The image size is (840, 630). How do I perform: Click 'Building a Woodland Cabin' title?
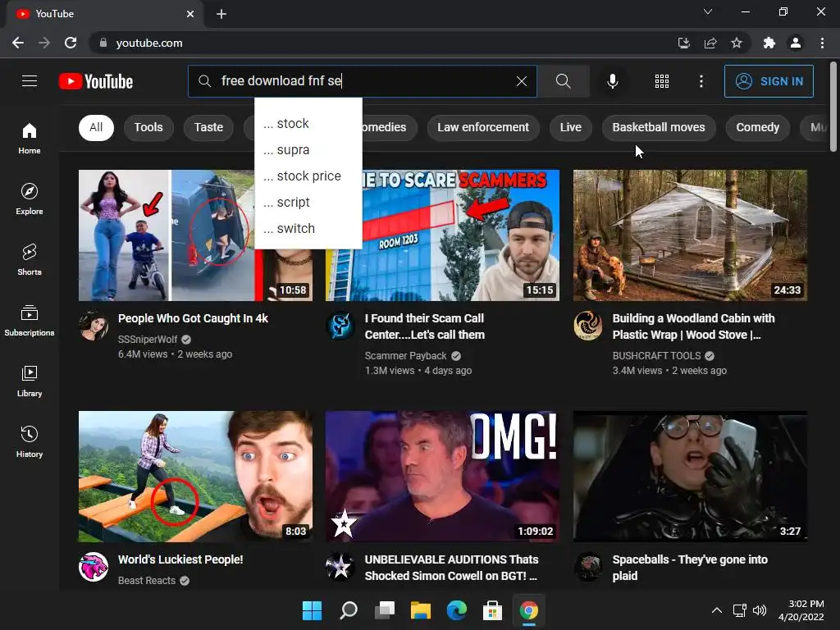[693, 326]
